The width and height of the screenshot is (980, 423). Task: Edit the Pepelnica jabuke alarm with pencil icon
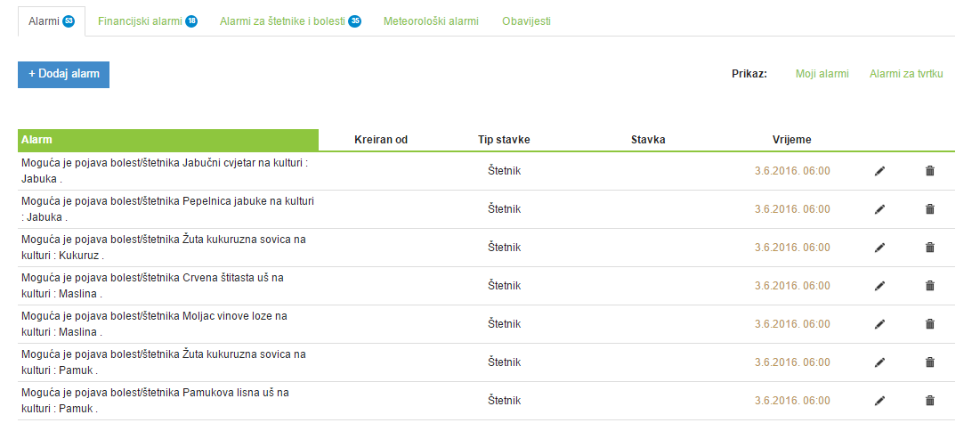[x=880, y=209]
